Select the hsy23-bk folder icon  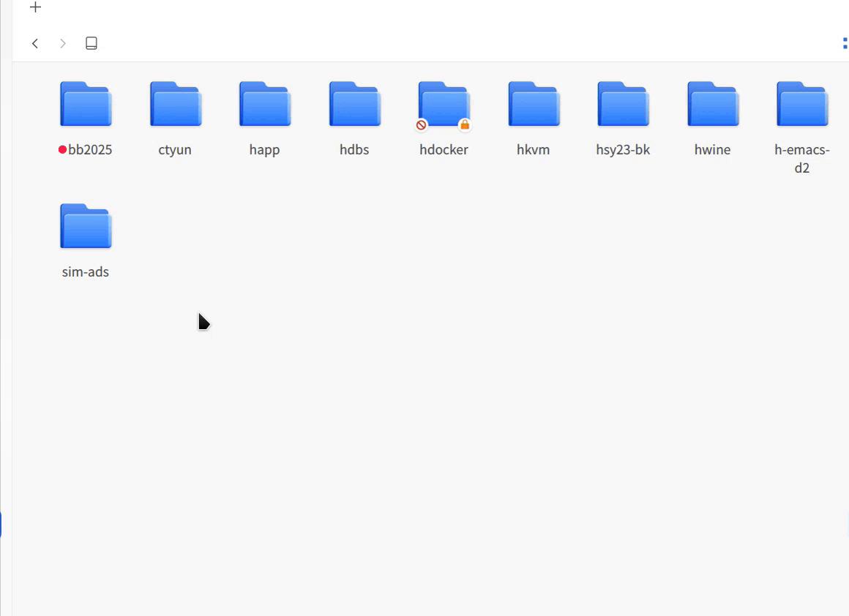tap(624, 104)
